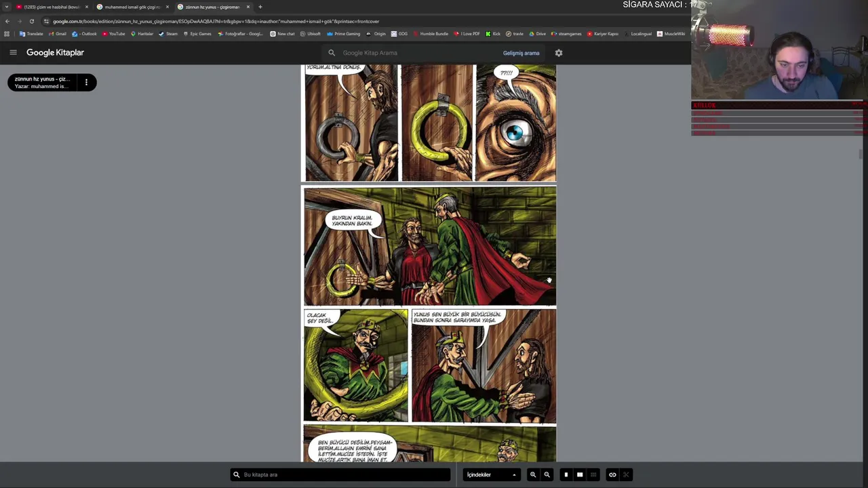
Task: Open the YouTube bookmark
Action: (114, 34)
